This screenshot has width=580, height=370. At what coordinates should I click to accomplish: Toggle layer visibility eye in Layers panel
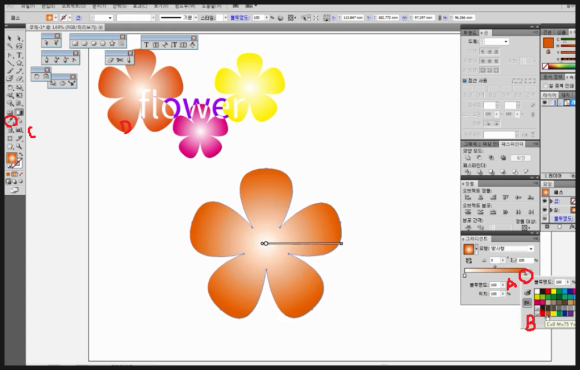tap(545, 102)
